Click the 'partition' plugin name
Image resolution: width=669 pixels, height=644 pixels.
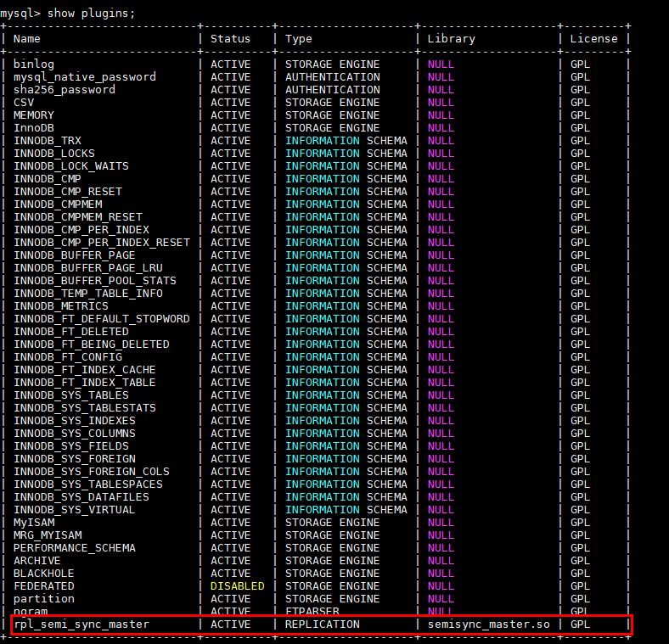44,599
